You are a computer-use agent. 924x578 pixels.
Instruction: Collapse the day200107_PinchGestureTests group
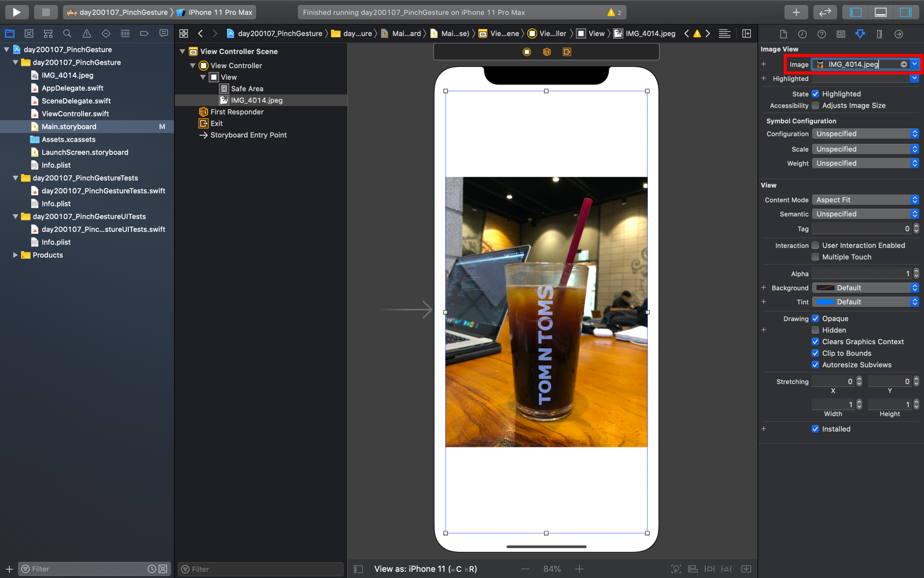click(15, 178)
